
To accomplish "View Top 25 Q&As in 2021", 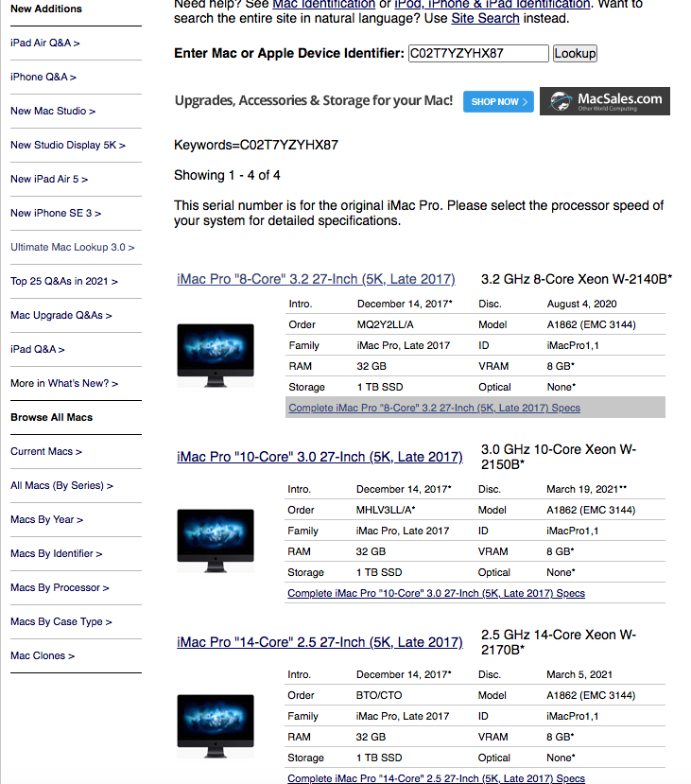I will click(64, 281).
